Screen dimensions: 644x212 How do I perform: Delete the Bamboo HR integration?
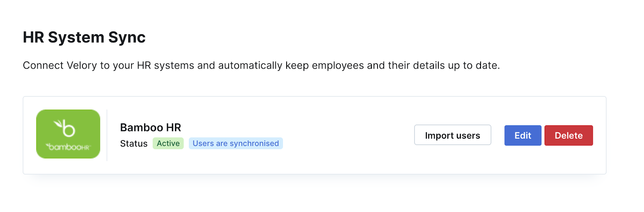[x=568, y=135]
